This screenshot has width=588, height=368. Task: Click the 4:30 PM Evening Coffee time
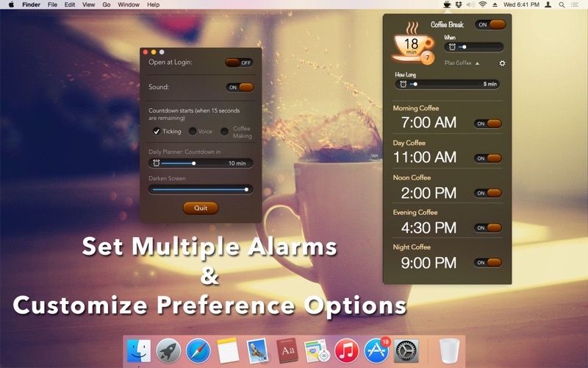429,227
